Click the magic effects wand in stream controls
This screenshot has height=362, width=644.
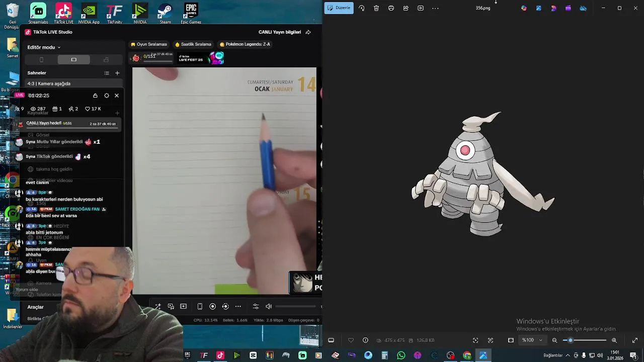[x=158, y=306]
